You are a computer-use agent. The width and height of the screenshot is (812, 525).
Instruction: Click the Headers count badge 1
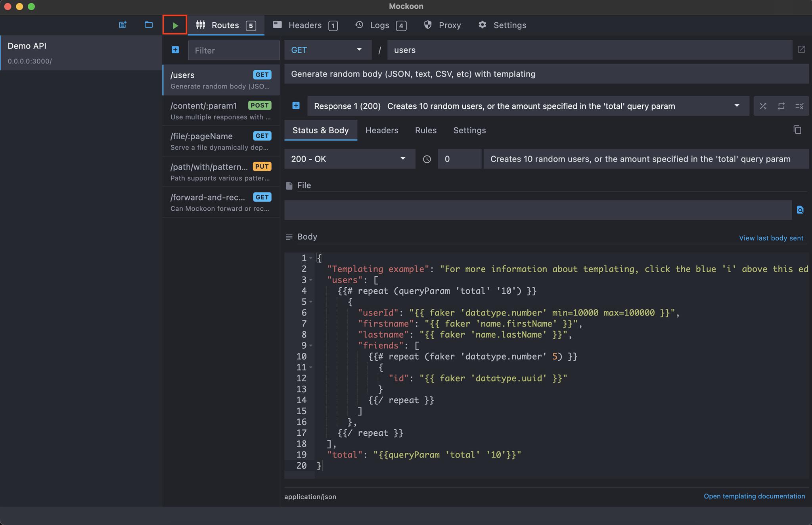point(333,26)
